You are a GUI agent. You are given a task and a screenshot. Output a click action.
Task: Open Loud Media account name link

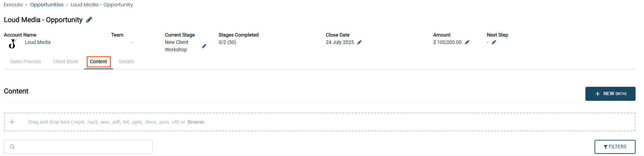point(38,42)
